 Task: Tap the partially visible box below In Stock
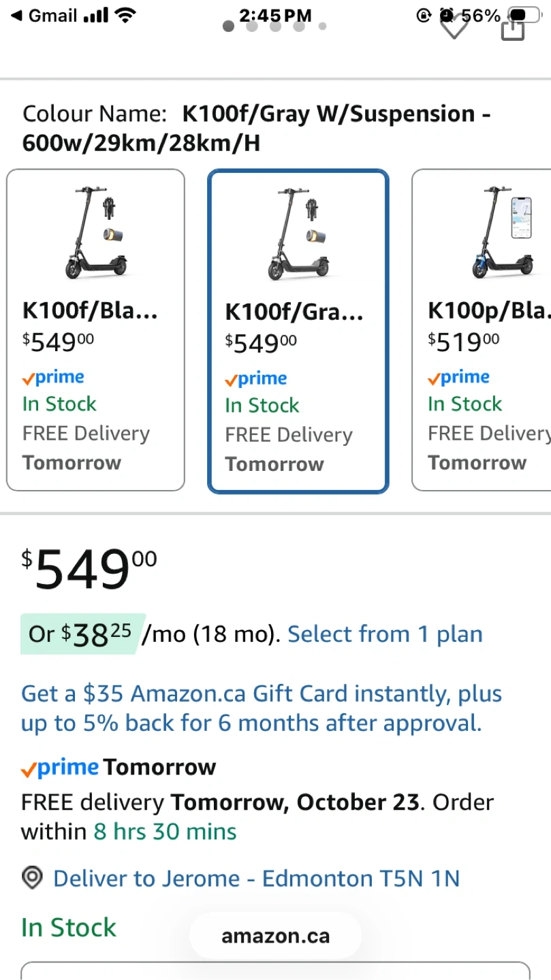pyautogui.click(x=275, y=970)
